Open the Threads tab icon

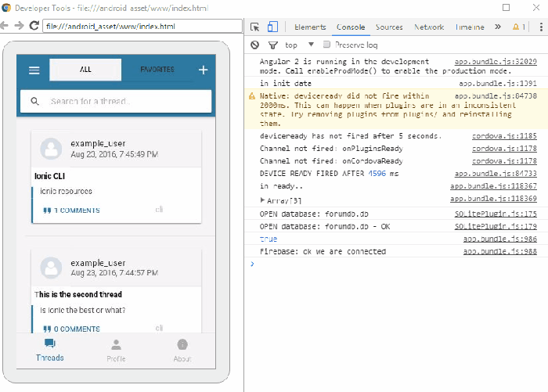[x=49, y=343]
